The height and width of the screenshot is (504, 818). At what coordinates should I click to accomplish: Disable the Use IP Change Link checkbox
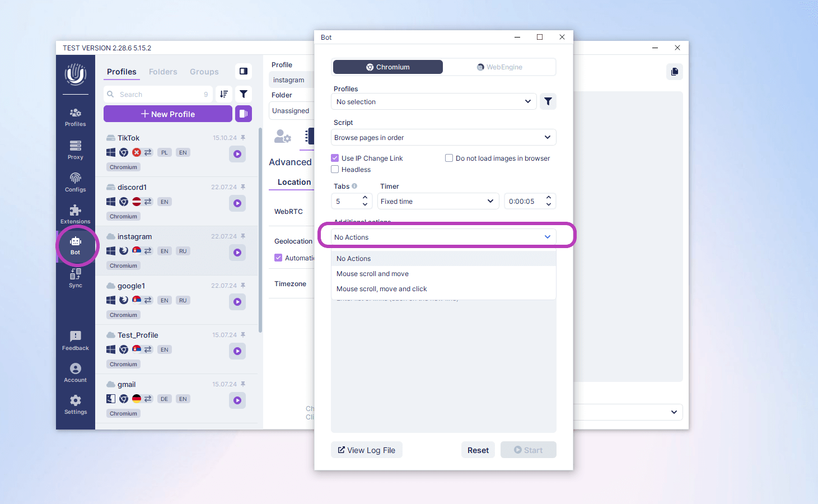point(335,158)
